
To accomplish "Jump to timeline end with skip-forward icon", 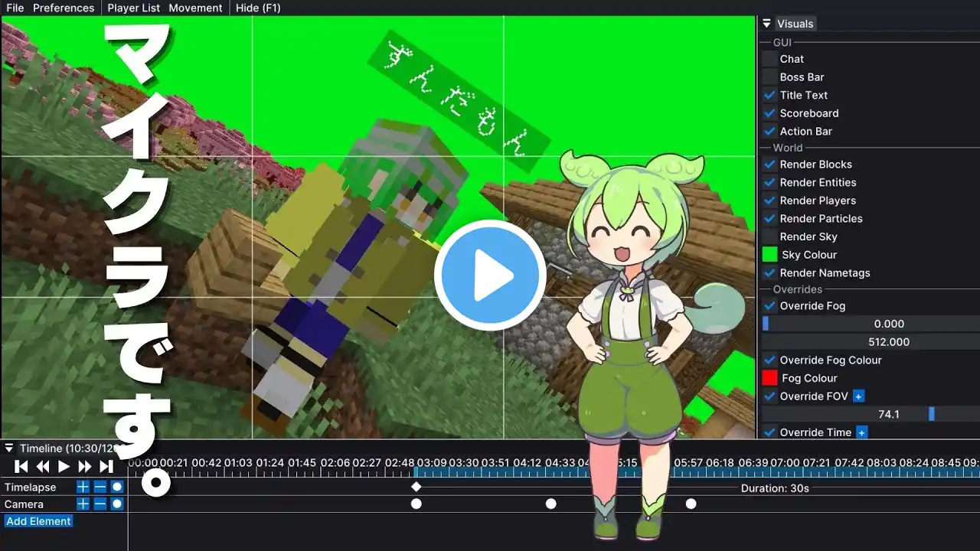I will 106,466.
